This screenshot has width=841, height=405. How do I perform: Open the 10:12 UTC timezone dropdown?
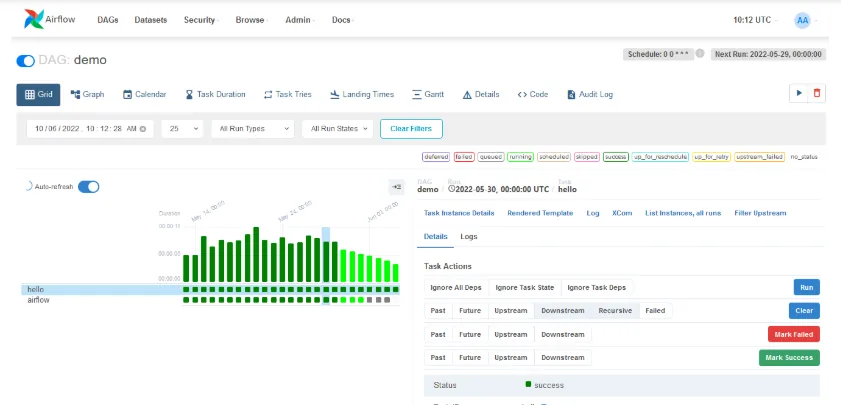755,20
